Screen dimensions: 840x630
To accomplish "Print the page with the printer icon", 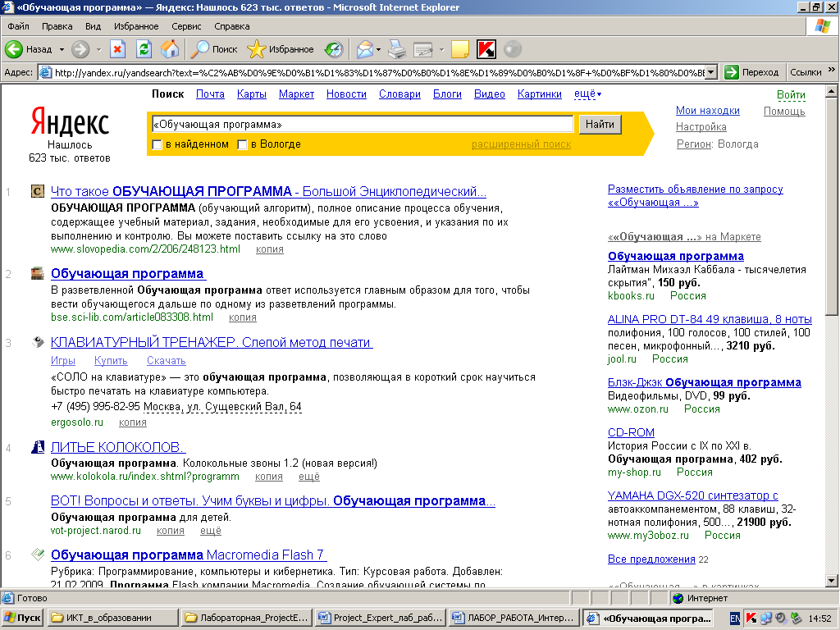I will [397, 49].
